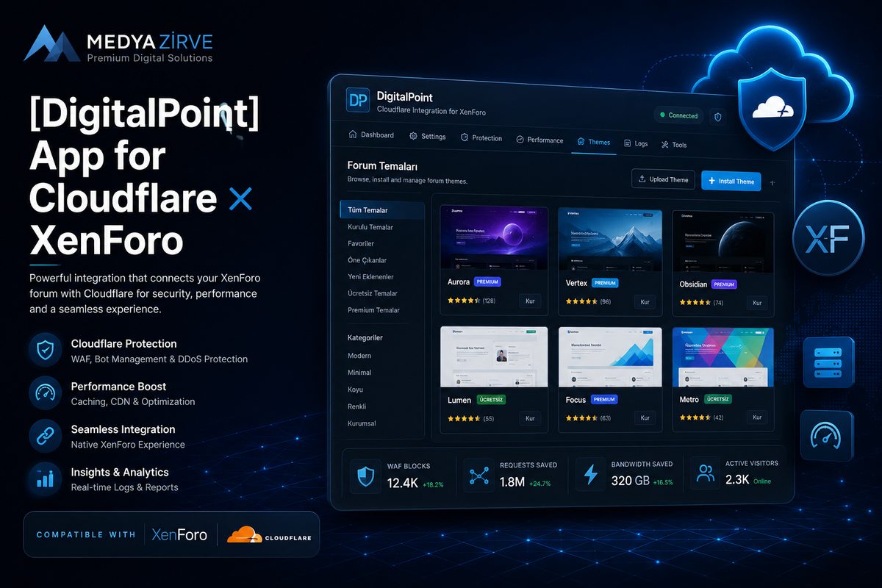Click the Insights & Analytics bar chart icon
The height and width of the screenshot is (588, 882).
pos(45,479)
